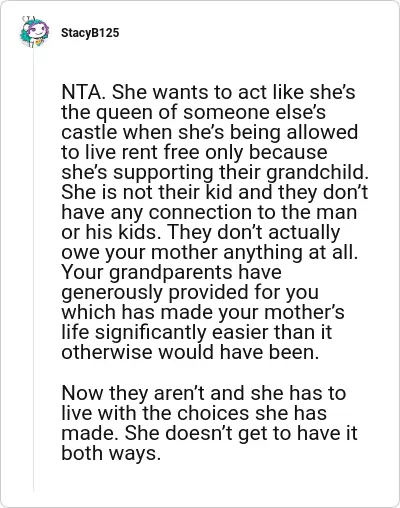Click the line "live with the choices she has"
This screenshot has width=400, height=508.
click(194, 413)
